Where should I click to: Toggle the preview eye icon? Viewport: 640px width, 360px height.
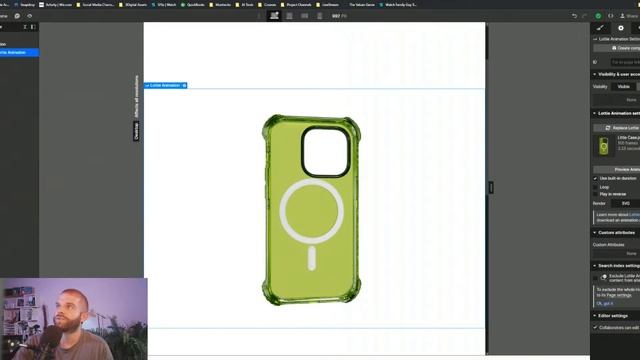click(x=29, y=16)
